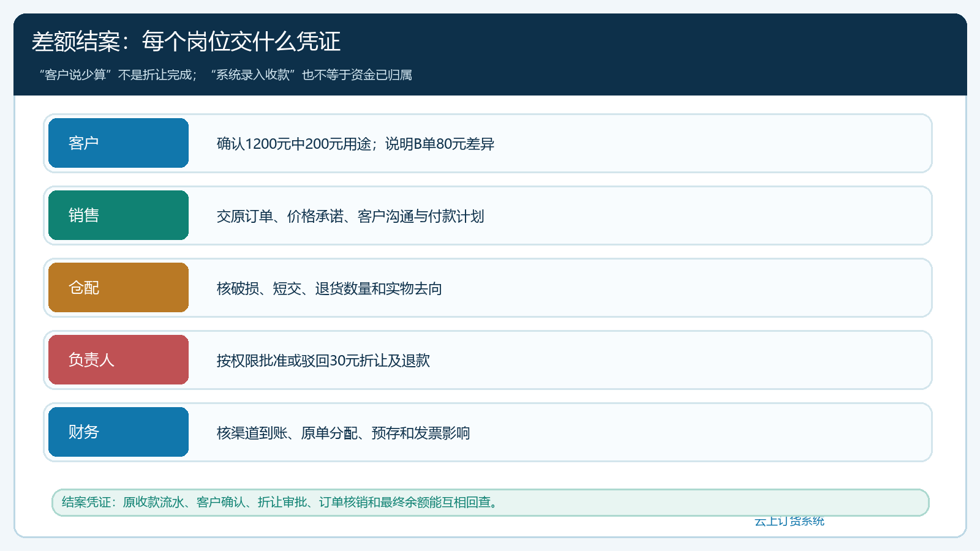Click the 云上订货系统 footer text
Viewport: 980px width, 551px height.
(x=790, y=521)
